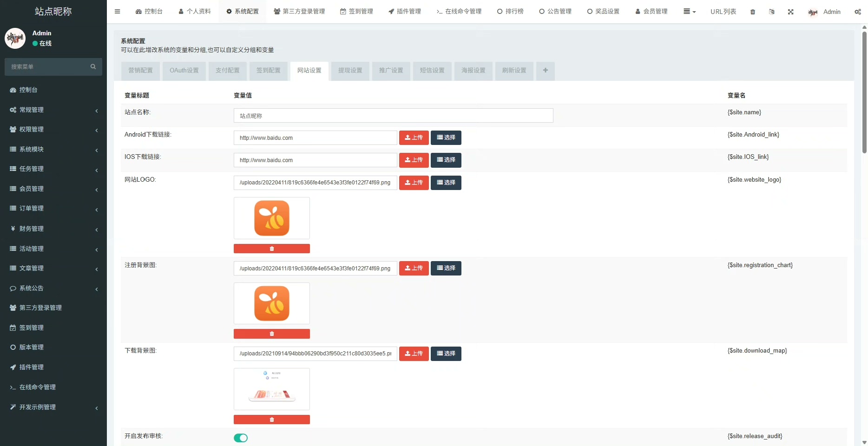Expand the 财务管理 sidebar menu

[x=53, y=229]
